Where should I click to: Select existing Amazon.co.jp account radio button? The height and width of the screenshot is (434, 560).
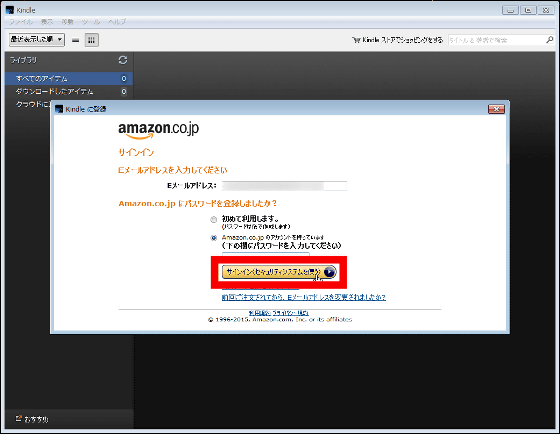(x=214, y=238)
